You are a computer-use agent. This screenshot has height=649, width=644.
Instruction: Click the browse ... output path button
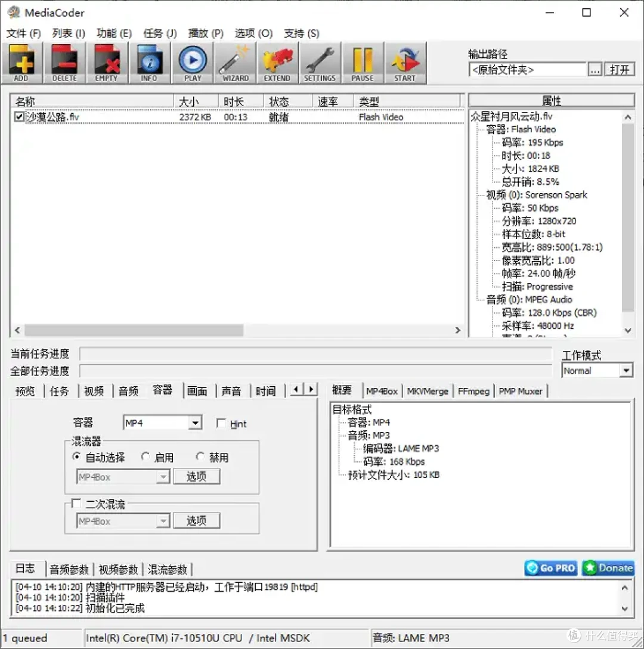(x=595, y=70)
